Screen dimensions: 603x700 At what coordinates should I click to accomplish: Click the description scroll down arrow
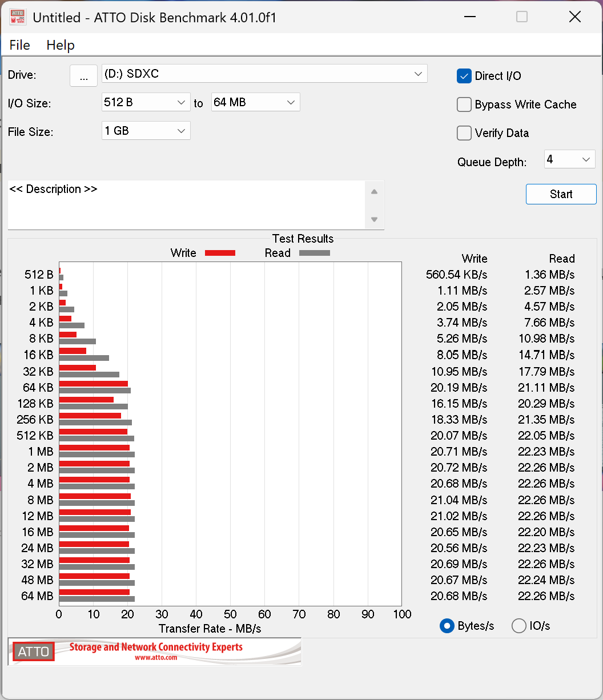coord(374,219)
